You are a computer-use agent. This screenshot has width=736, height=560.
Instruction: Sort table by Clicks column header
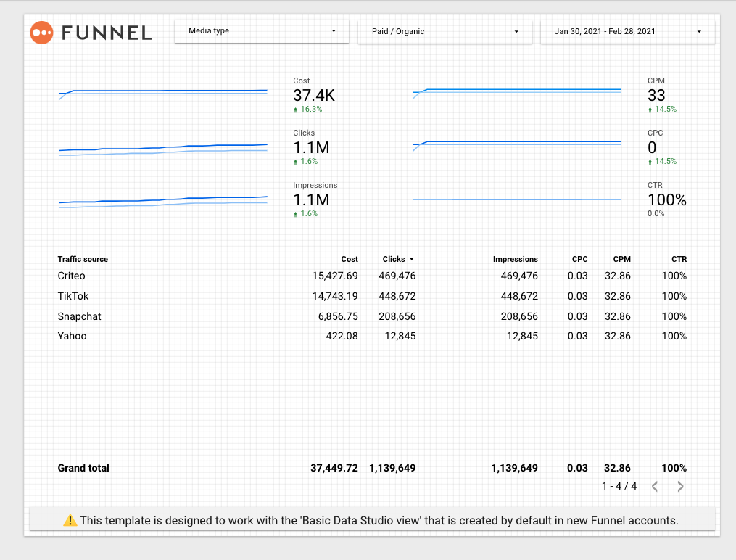pyautogui.click(x=393, y=259)
